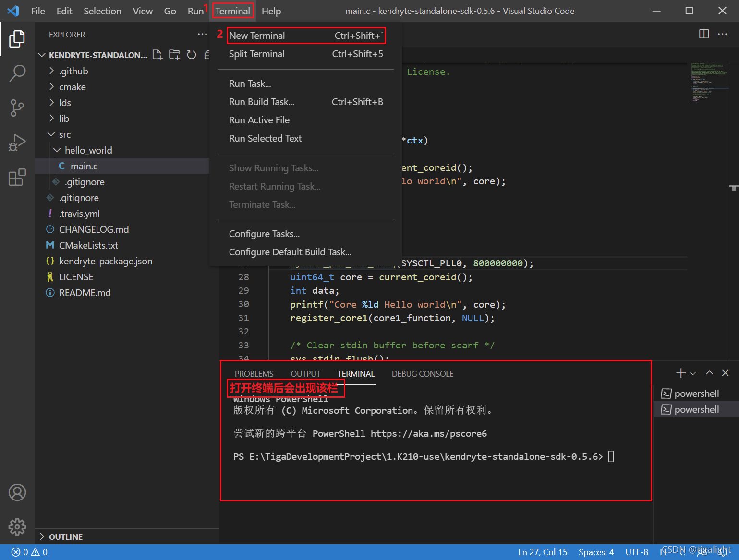Open the Accounts menu icon
The image size is (739, 560).
coord(17,492)
